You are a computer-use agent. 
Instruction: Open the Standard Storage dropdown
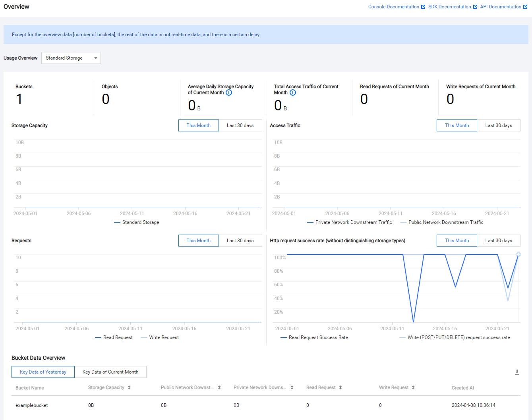pos(71,58)
